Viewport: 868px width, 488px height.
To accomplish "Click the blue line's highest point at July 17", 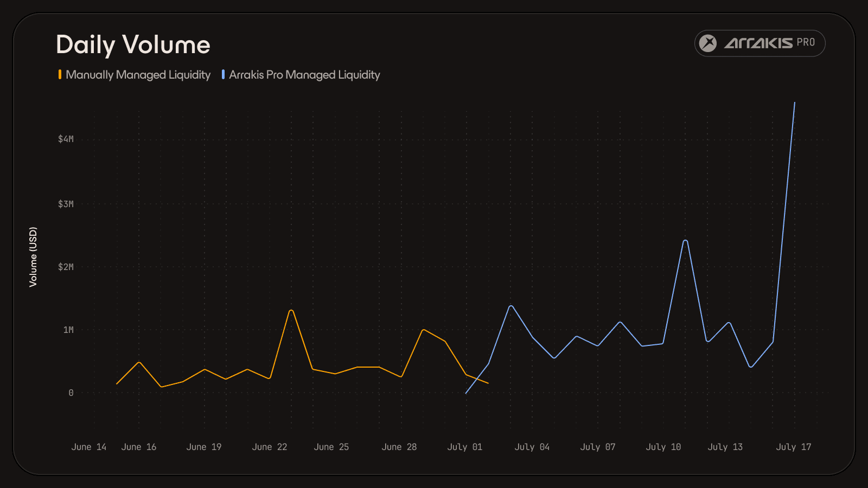I will pyautogui.click(x=795, y=102).
